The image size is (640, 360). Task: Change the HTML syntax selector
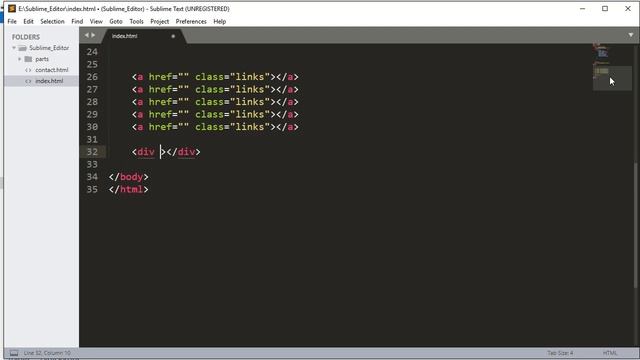pyautogui.click(x=610, y=353)
